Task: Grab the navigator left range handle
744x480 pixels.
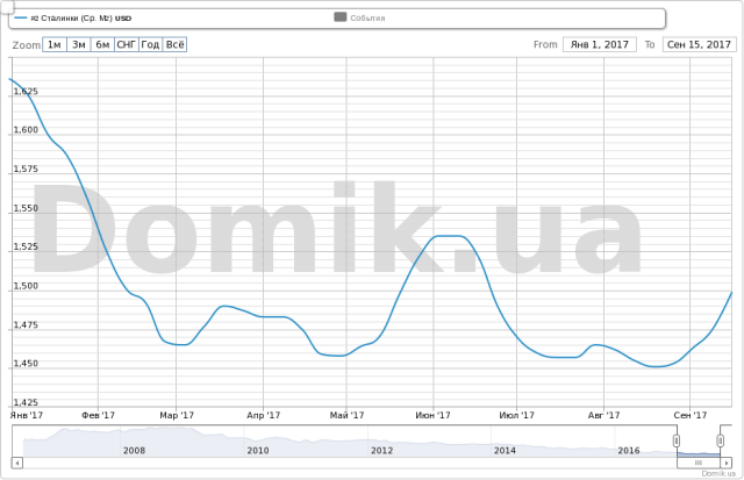Action: (x=676, y=441)
